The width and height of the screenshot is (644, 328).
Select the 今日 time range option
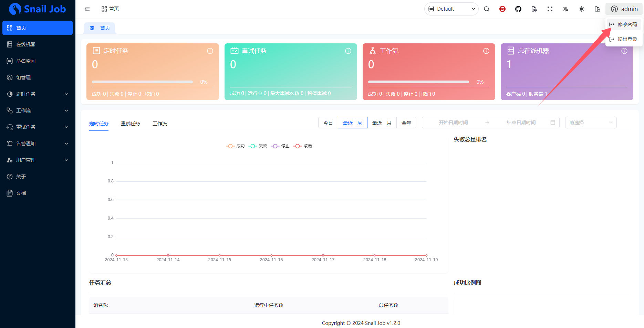click(x=328, y=123)
